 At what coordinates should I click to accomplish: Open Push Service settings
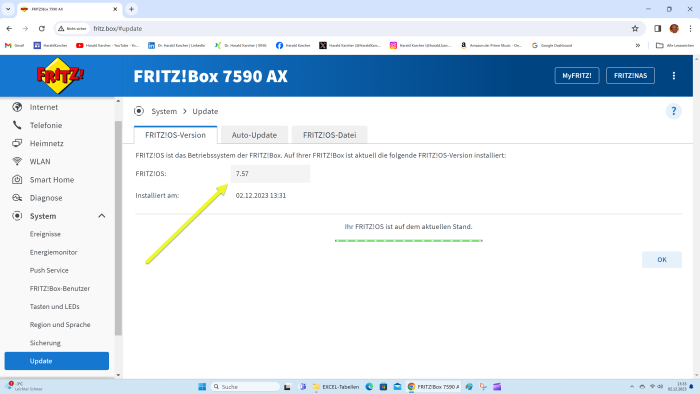pyautogui.click(x=49, y=270)
